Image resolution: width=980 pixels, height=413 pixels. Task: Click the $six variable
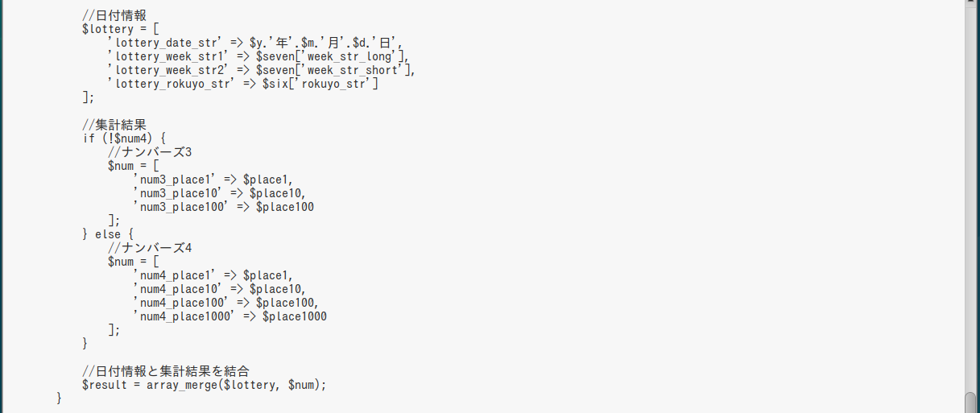(x=275, y=84)
